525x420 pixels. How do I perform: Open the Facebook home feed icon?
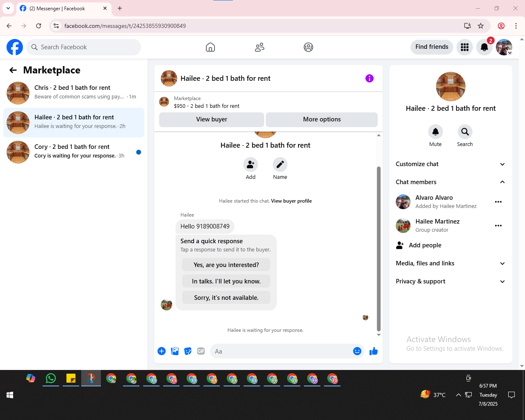[x=210, y=47]
